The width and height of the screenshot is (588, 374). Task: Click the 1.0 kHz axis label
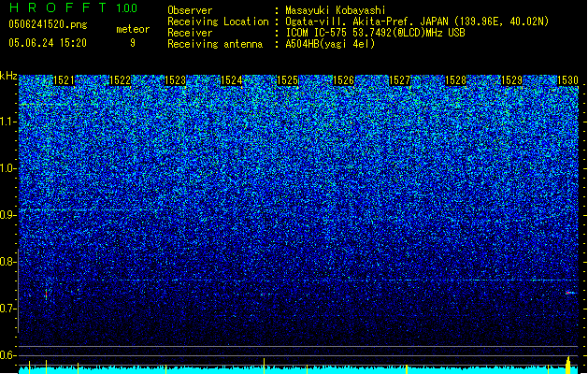[8, 168]
